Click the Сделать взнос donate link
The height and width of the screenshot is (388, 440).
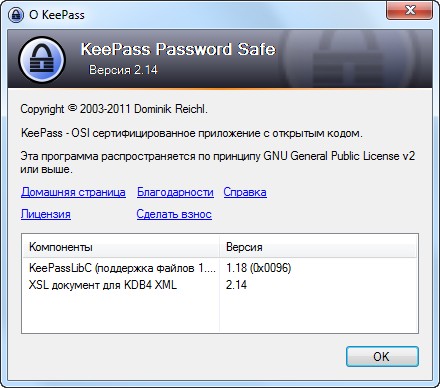[x=174, y=214]
